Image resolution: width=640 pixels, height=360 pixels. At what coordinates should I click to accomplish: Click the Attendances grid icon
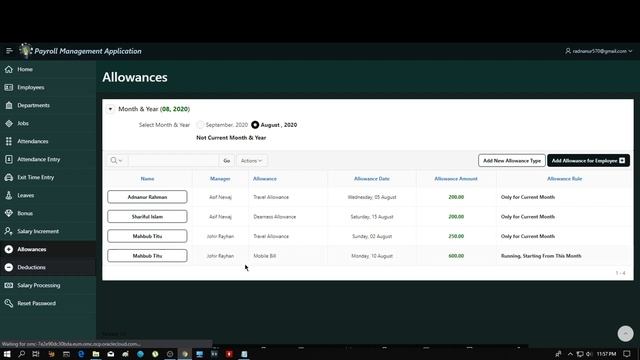pyautogui.click(x=9, y=141)
